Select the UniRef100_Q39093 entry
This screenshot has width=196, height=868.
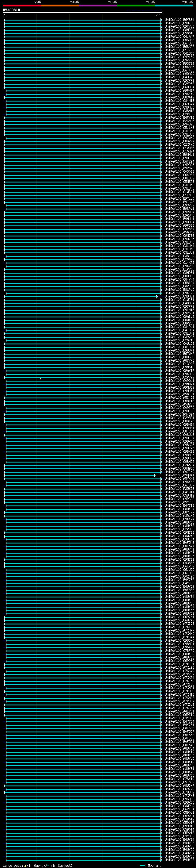coord(179,337)
